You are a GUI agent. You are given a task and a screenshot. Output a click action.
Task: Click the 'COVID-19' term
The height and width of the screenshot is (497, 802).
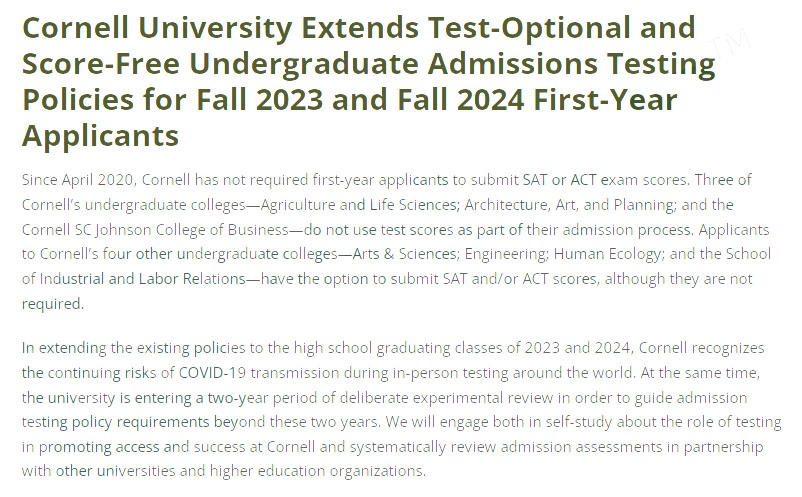[x=213, y=373]
